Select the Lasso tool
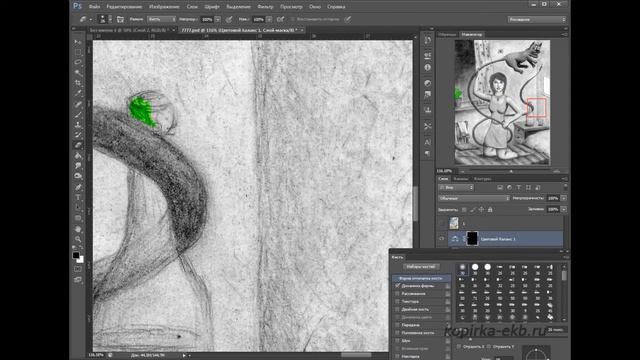Image resolution: width=640 pixels, height=360 pixels. (x=78, y=63)
